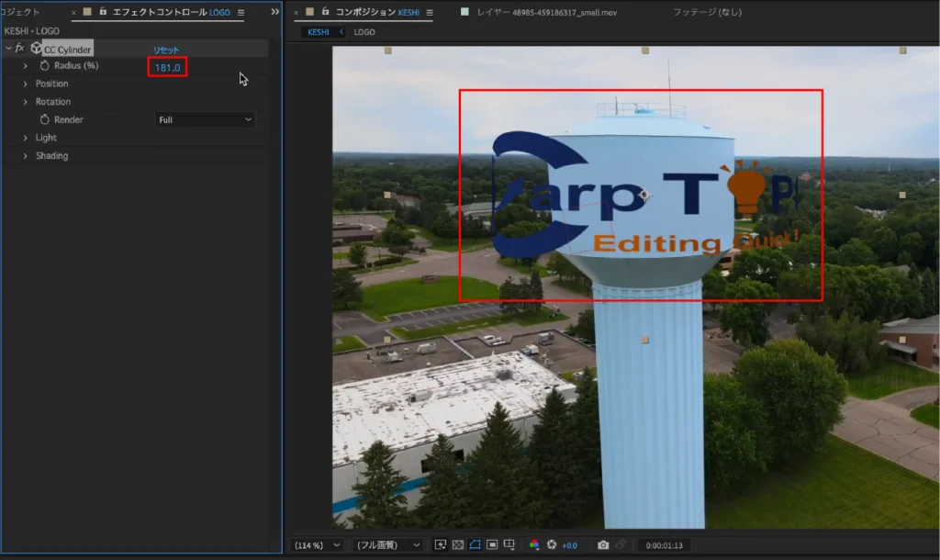This screenshot has width=940, height=560.
Task: Click the breadcrumb arrow between KESHI and LOGO
Action: click(x=341, y=32)
